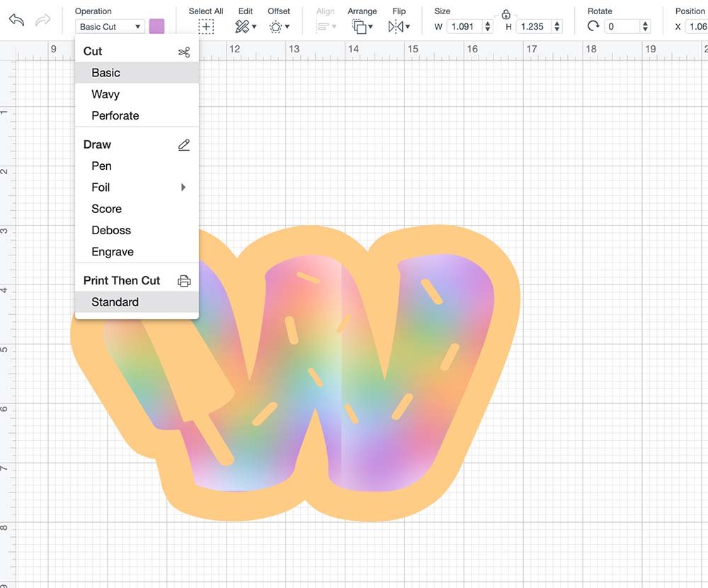Click the Select All icon

[206, 27]
